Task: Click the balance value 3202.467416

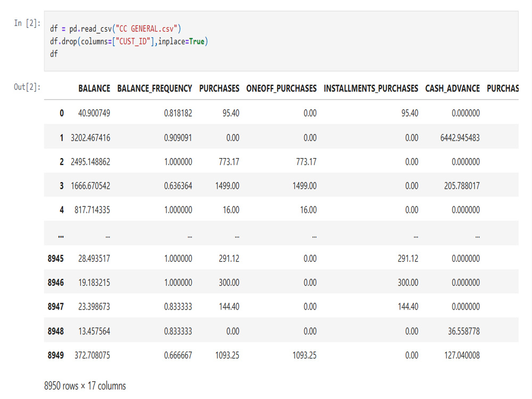Action: pos(90,138)
